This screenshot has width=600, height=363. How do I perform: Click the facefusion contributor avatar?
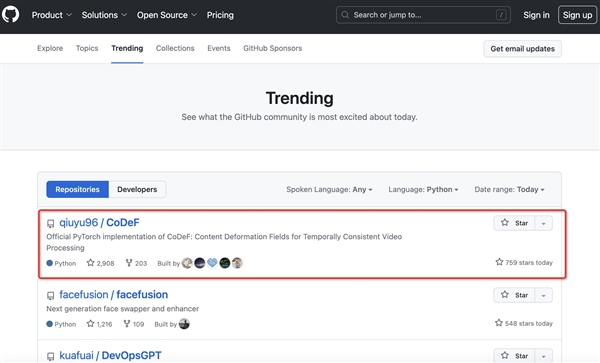[184, 324]
